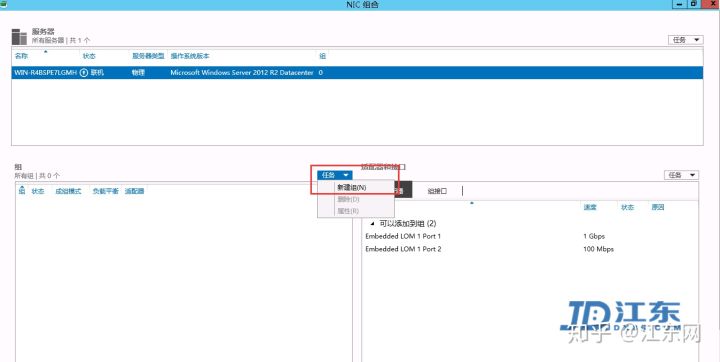
Task: Open the servers panel 任务 dropdown
Action: point(685,40)
